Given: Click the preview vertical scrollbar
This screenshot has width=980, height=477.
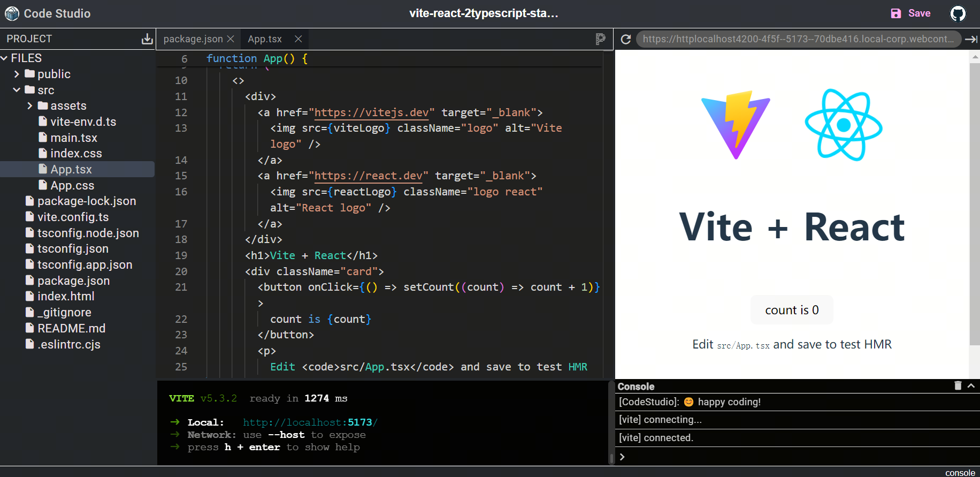Looking at the screenshot, I should coord(975,203).
